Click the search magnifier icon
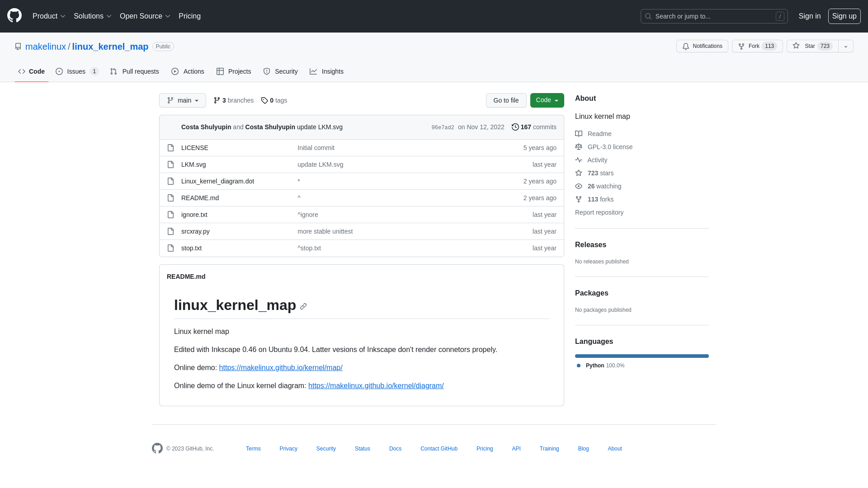Viewport: 868px width, 488px height. point(648,16)
